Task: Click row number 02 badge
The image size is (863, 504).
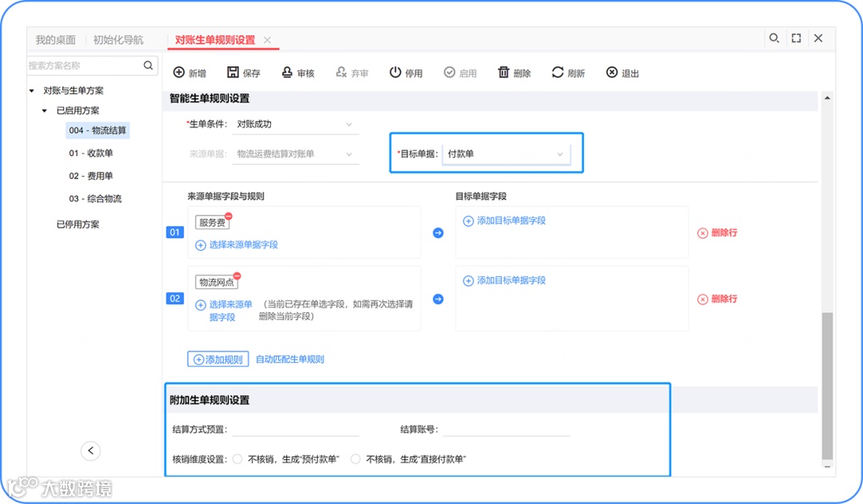Action: click(x=175, y=298)
